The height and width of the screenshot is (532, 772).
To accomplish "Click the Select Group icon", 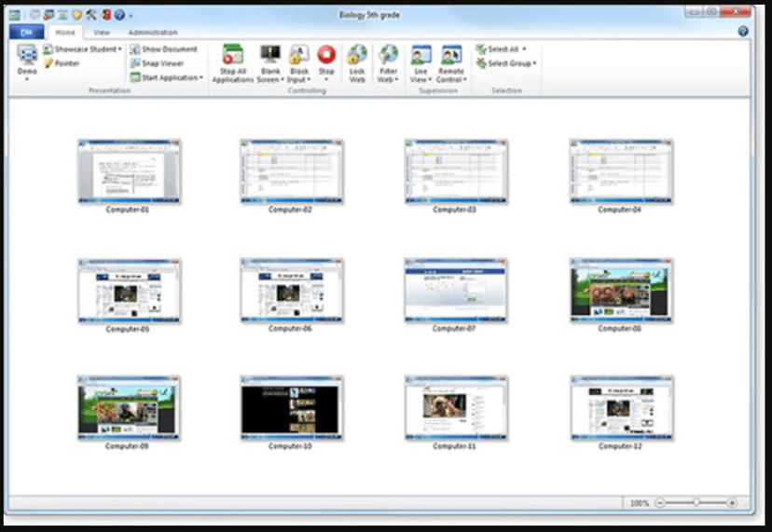I will coord(481,63).
